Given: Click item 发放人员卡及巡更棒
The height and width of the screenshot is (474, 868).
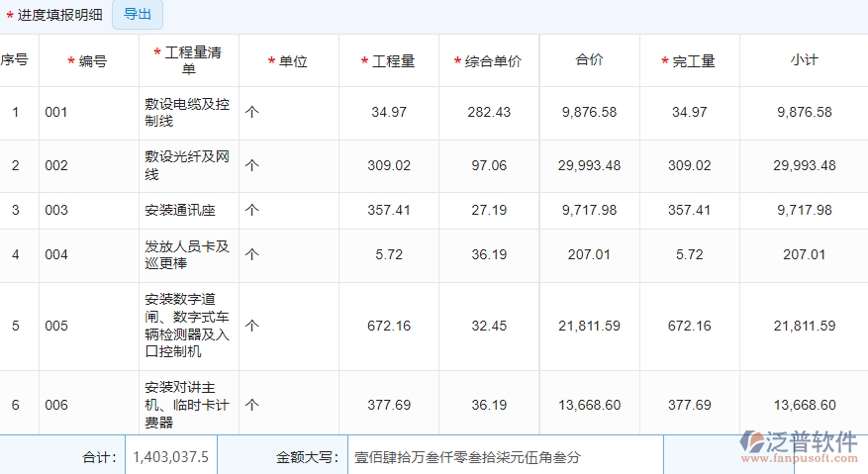Looking at the screenshot, I should pos(187,254).
